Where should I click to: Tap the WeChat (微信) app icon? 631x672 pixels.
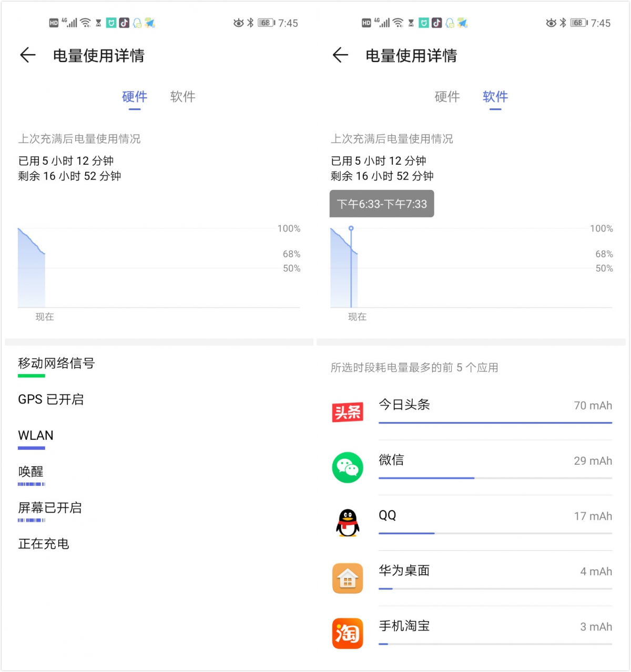tap(347, 467)
